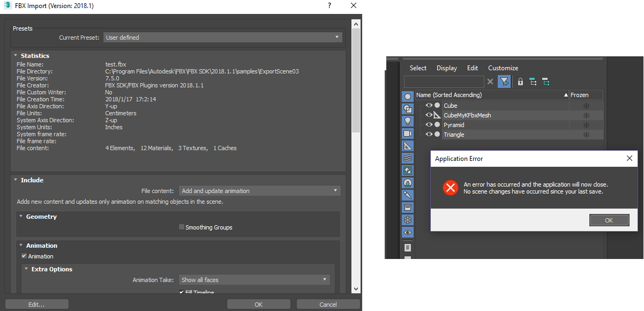This screenshot has width=644, height=311.
Task: Hide CubeMyKFbxMesh via its eye icon
Action: click(x=429, y=115)
